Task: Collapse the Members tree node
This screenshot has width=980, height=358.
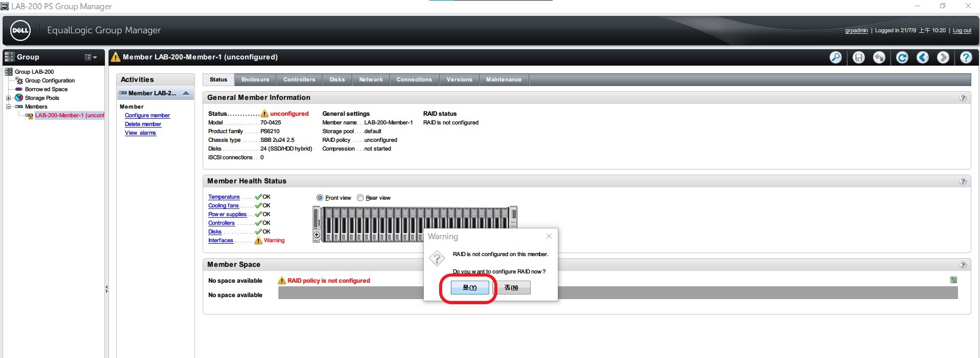Action: (x=8, y=107)
